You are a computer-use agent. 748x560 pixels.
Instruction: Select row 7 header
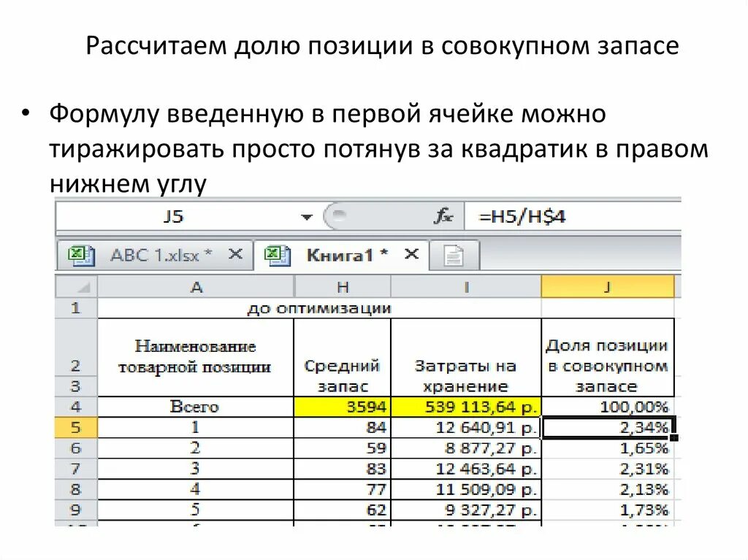76,469
